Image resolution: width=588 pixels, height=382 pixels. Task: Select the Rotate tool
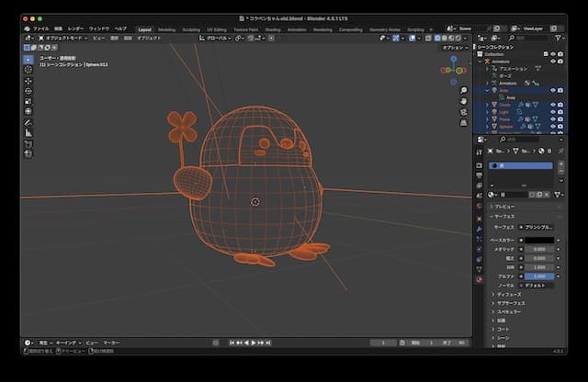coord(28,91)
